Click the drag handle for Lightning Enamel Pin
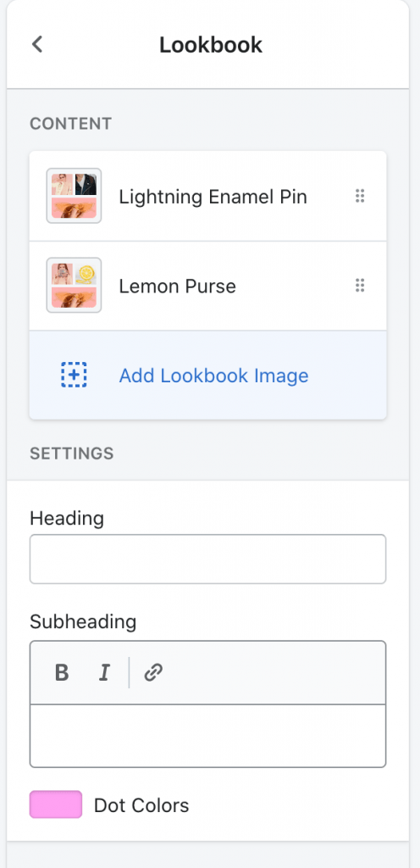 pos(360,196)
